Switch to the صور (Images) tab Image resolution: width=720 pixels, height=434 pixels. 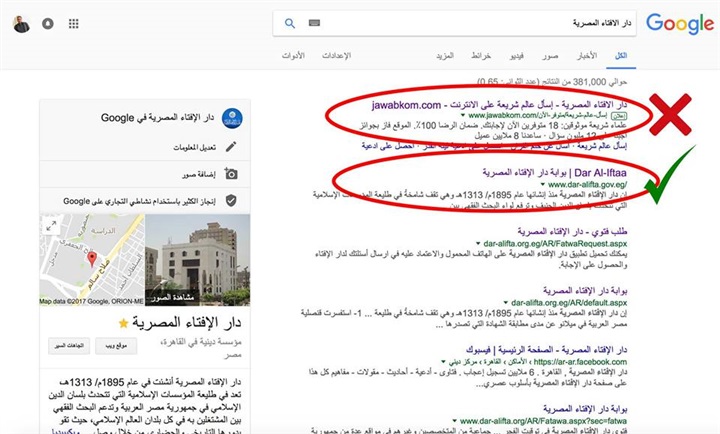[550, 56]
